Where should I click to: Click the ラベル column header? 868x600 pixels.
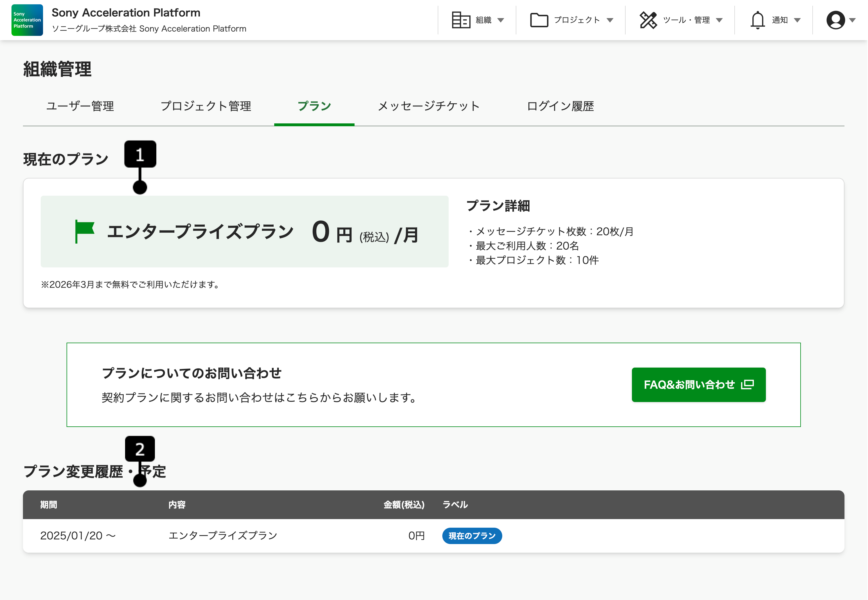coord(456,504)
